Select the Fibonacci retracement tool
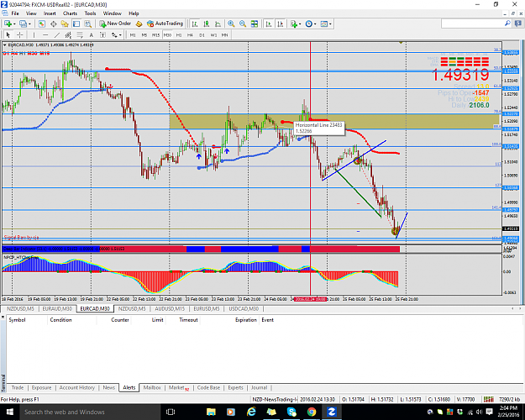 pos(80,34)
